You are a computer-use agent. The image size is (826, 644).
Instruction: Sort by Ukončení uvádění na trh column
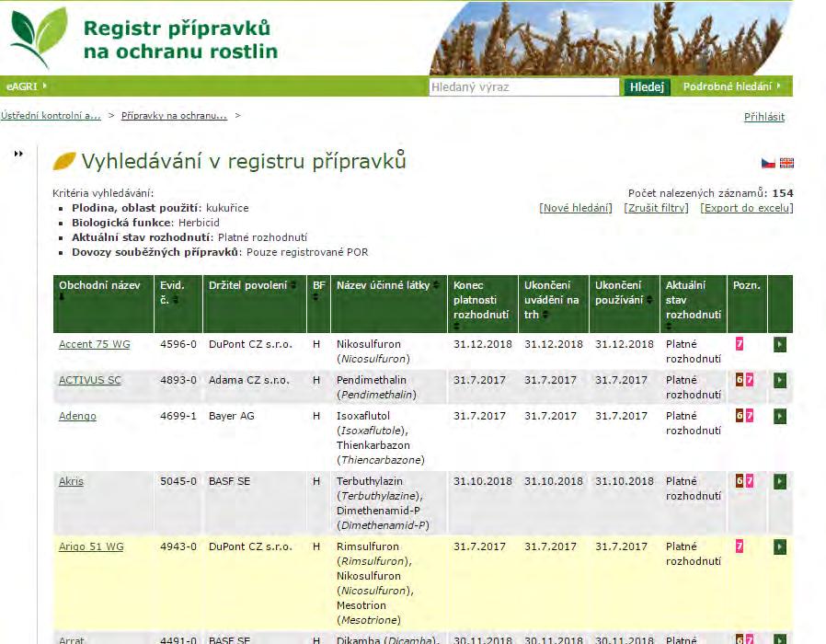pos(545,315)
